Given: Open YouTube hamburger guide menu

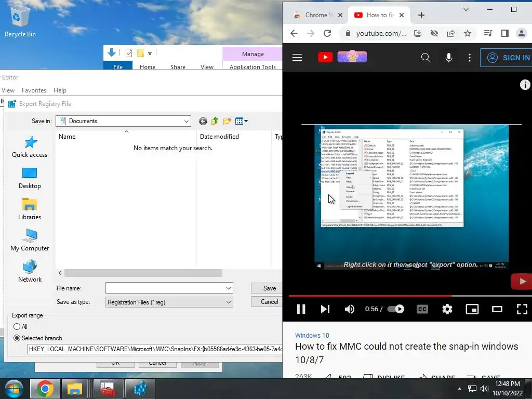Looking at the screenshot, I should (297, 57).
